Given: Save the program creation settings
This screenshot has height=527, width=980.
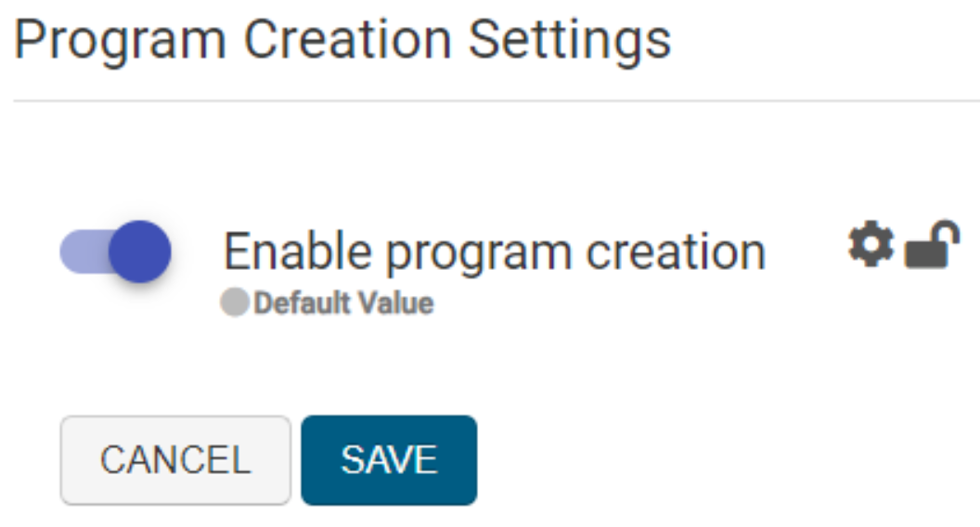Looking at the screenshot, I should (389, 460).
